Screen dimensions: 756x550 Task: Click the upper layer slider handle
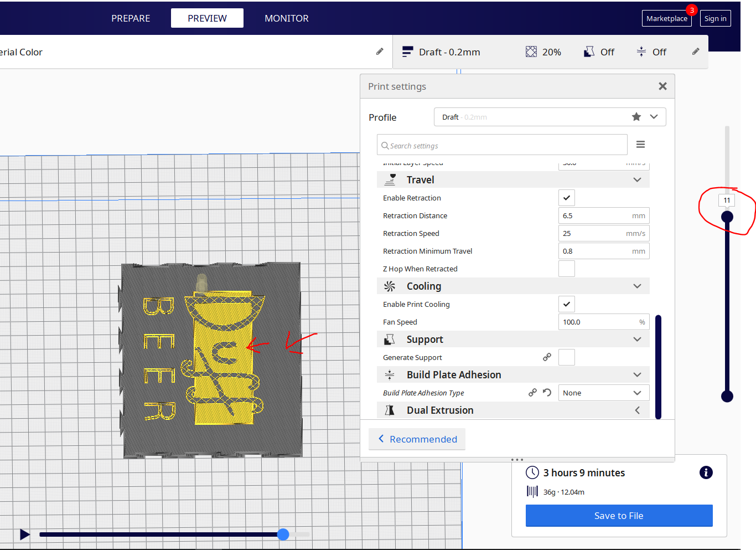(x=727, y=217)
